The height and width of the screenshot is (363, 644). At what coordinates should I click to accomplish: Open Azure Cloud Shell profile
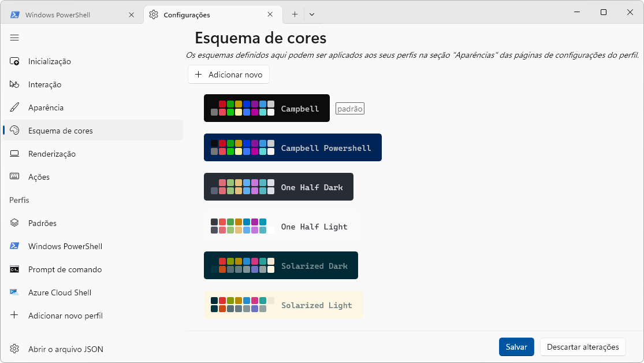pos(59,292)
